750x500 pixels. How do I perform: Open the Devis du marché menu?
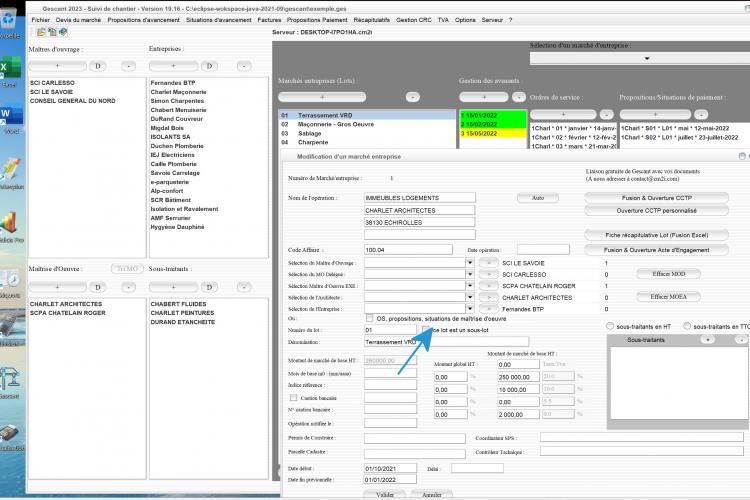click(78, 20)
